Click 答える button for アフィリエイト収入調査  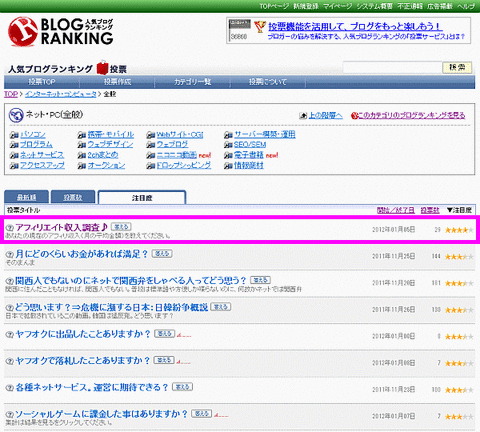[x=121, y=227]
